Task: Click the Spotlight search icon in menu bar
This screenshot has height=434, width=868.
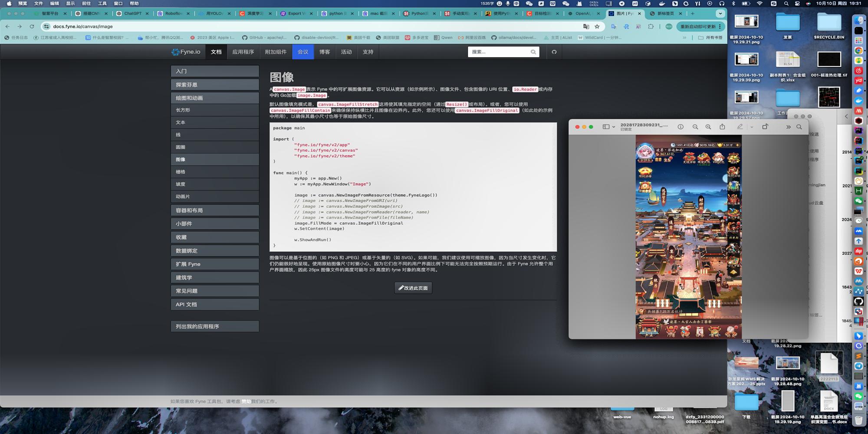Action: [x=786, y=3]
